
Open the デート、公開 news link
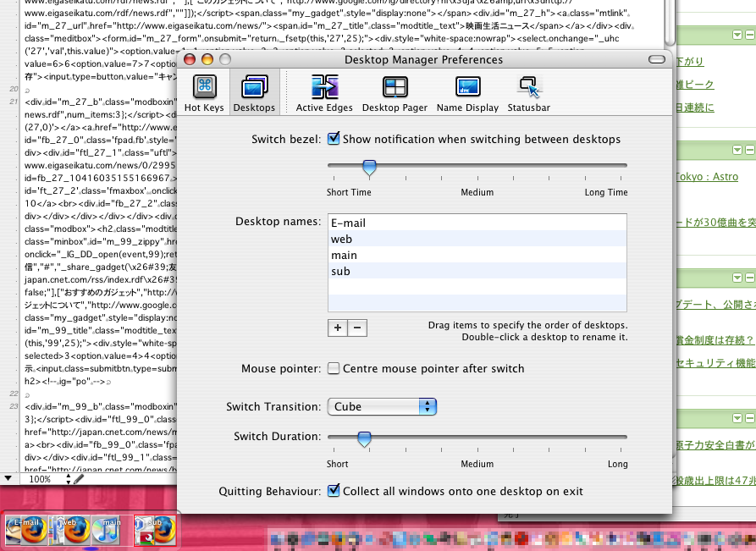point(715,305)
